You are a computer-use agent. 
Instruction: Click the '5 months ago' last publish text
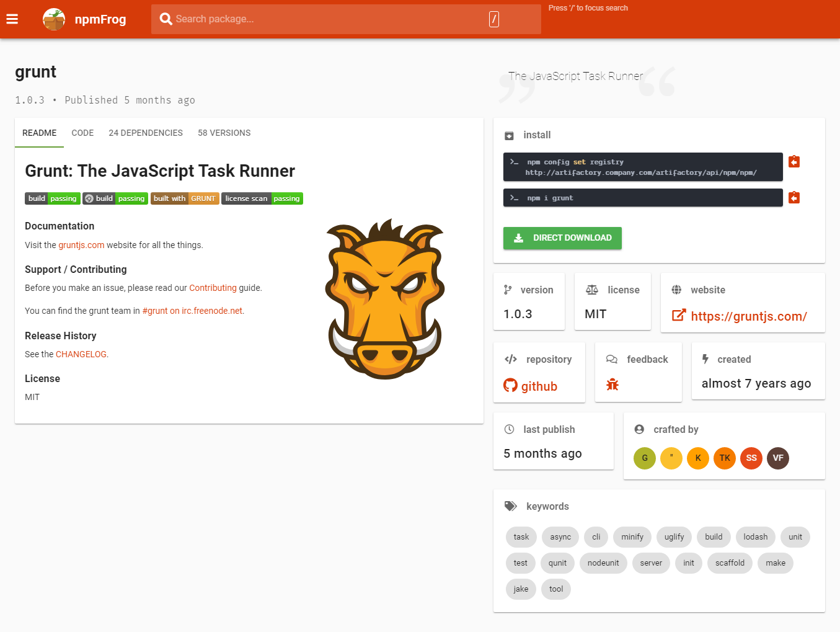click(x=542, y=453)
